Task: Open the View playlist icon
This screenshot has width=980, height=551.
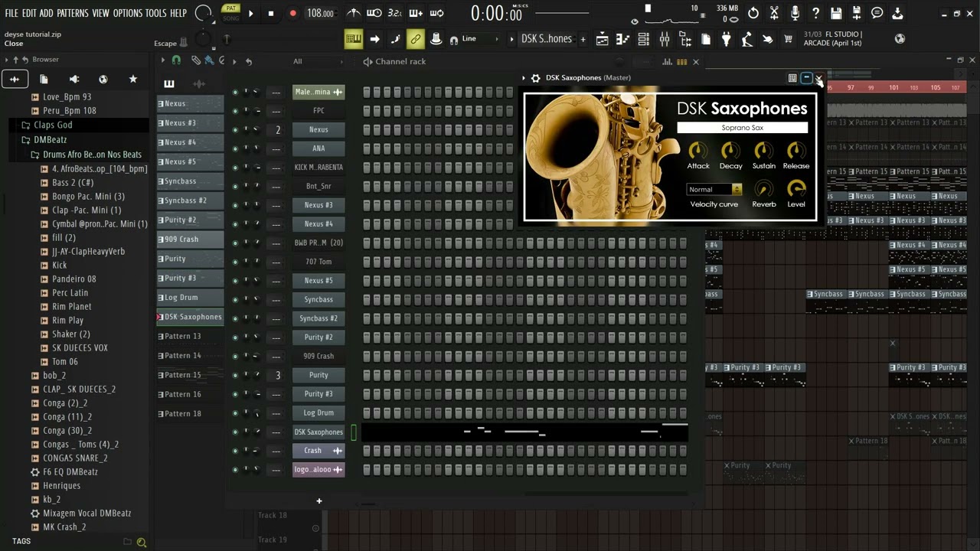Action: click(x=603, y=39)
